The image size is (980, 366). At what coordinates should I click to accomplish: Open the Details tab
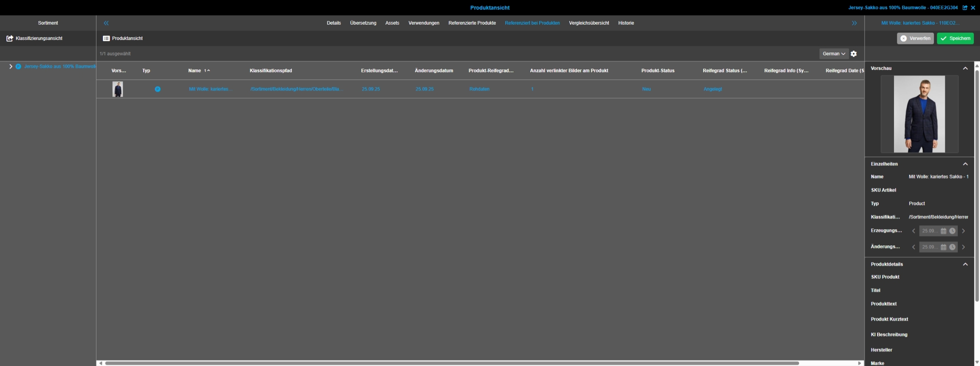pos(334,23)
